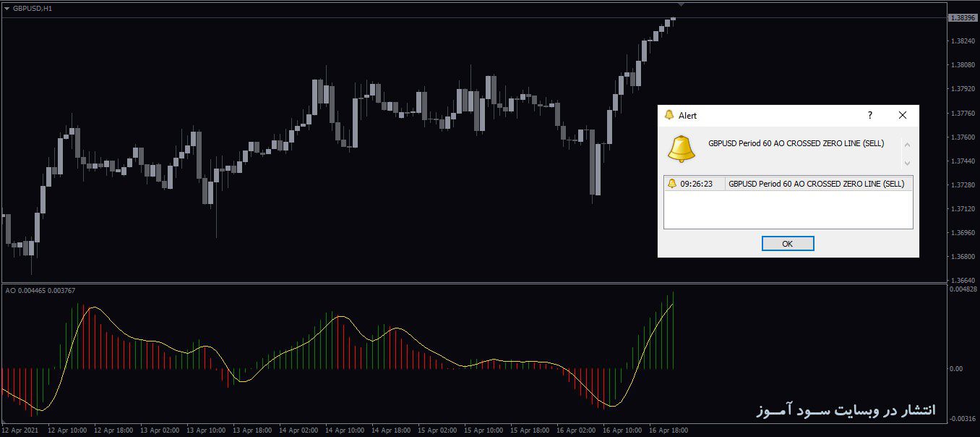
Task: Click the current price label 1.38396
Action: pyautogui.click(x=962, y=17)
